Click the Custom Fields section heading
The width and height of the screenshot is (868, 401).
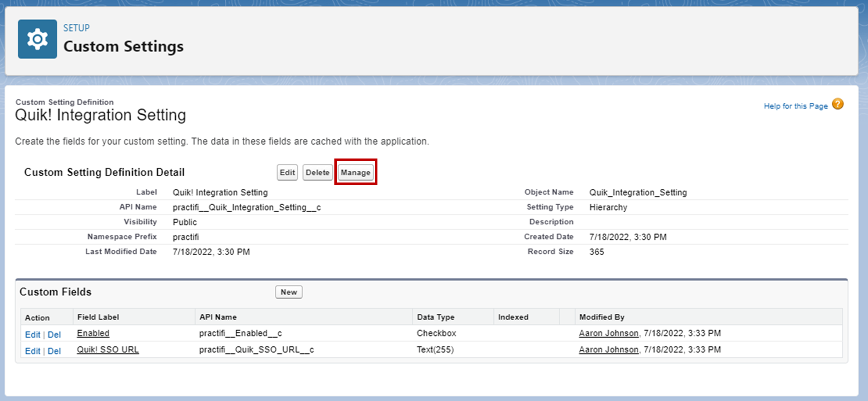click(56, 292)
